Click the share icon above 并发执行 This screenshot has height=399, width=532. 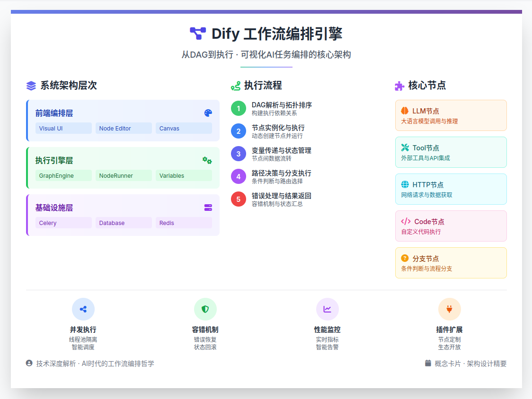coord(83,309)
